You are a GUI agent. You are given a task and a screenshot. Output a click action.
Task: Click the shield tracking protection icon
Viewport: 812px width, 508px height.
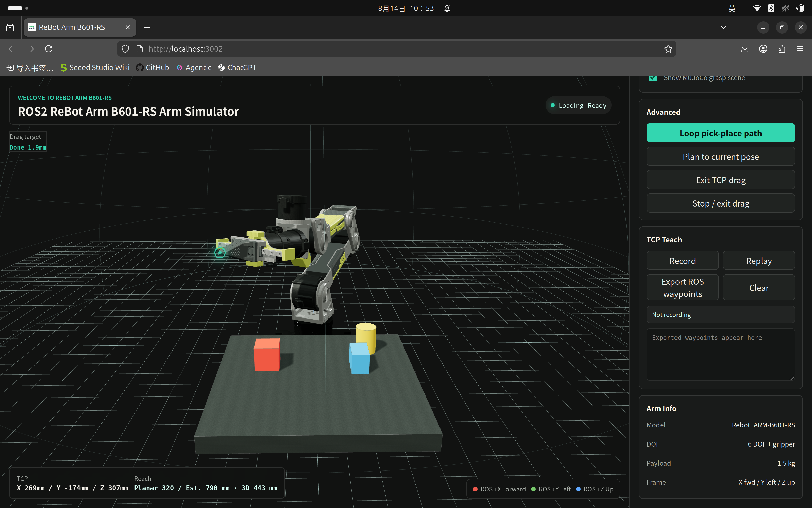[125, 49]
